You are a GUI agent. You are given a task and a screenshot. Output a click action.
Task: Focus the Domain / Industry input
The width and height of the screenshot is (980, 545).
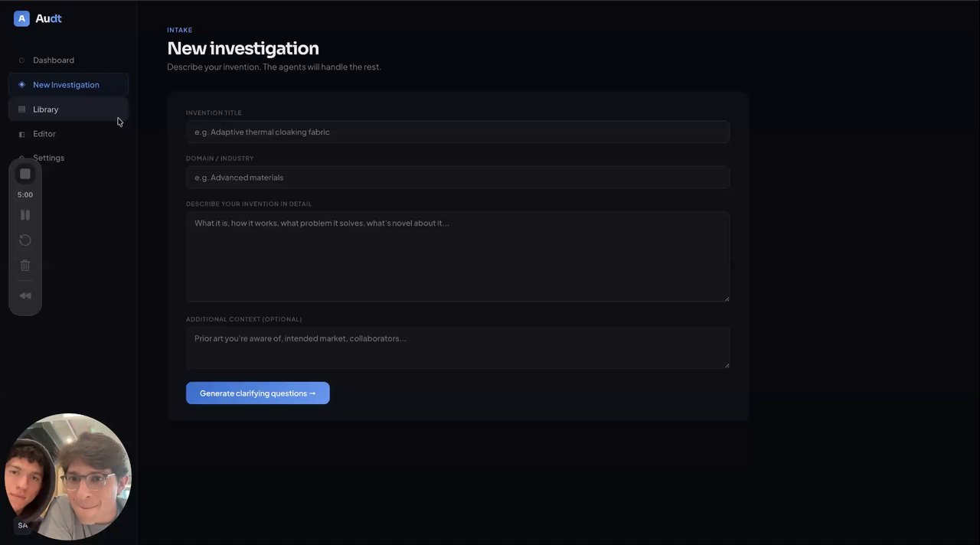coord(457,178)
